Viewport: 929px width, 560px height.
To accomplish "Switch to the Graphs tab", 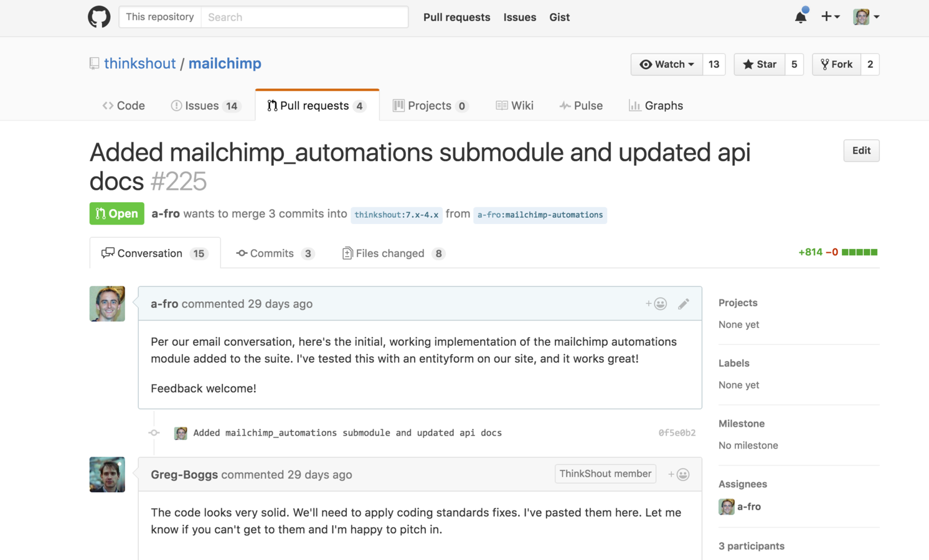I will (x=656, y=106).
